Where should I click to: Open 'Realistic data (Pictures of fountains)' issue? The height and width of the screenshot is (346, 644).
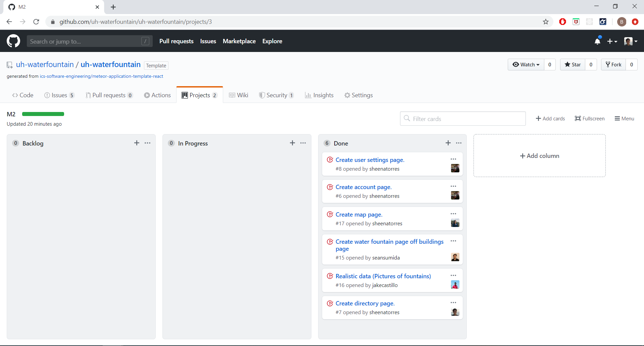[x=383, y=276]
